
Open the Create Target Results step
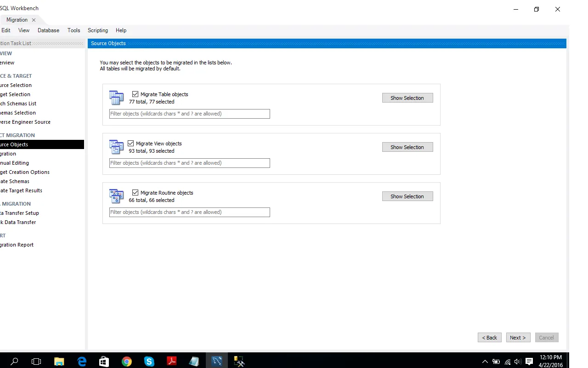(21, 190)
